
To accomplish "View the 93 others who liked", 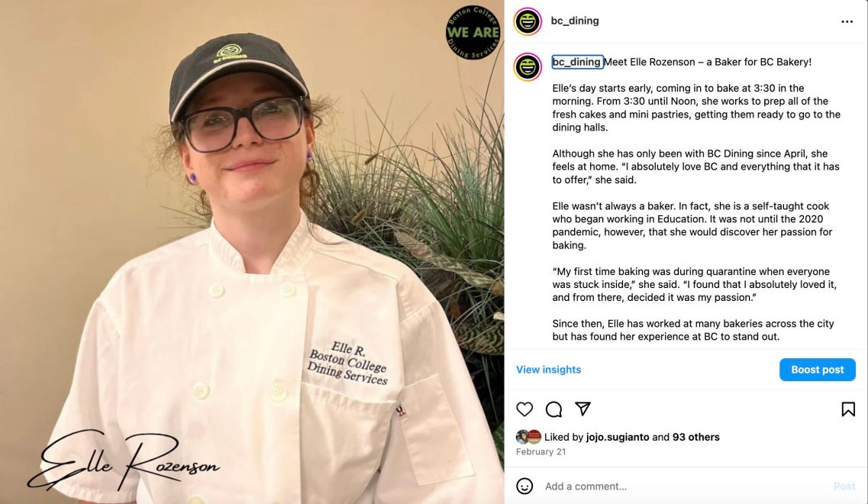I will [695, 437].
